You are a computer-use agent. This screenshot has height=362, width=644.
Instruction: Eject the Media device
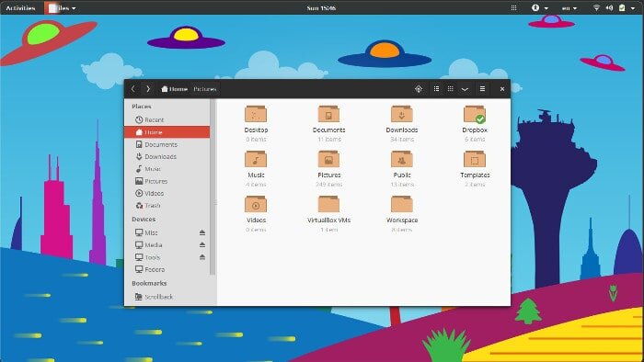pyautogui.click(x=202, y=245)
